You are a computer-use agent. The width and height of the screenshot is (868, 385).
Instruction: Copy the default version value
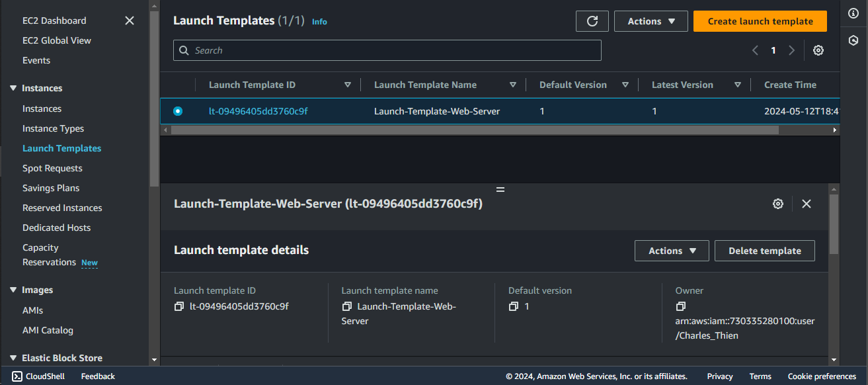coord(514,306)
